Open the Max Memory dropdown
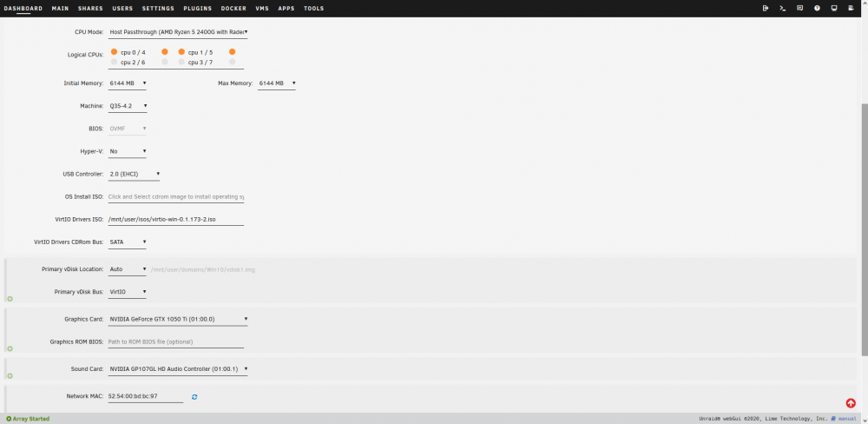This screenshot has height=424, width=868. [276, 83]
